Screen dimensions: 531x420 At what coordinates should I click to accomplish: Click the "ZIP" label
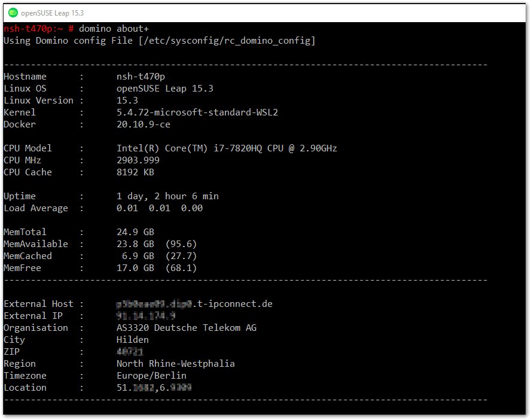pyautogui.click(x=11, y=352)
